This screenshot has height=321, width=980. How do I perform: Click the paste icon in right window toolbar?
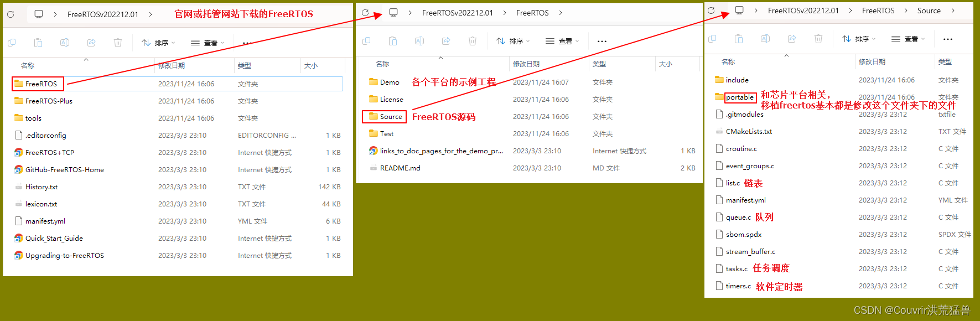(x=739, y=39)
